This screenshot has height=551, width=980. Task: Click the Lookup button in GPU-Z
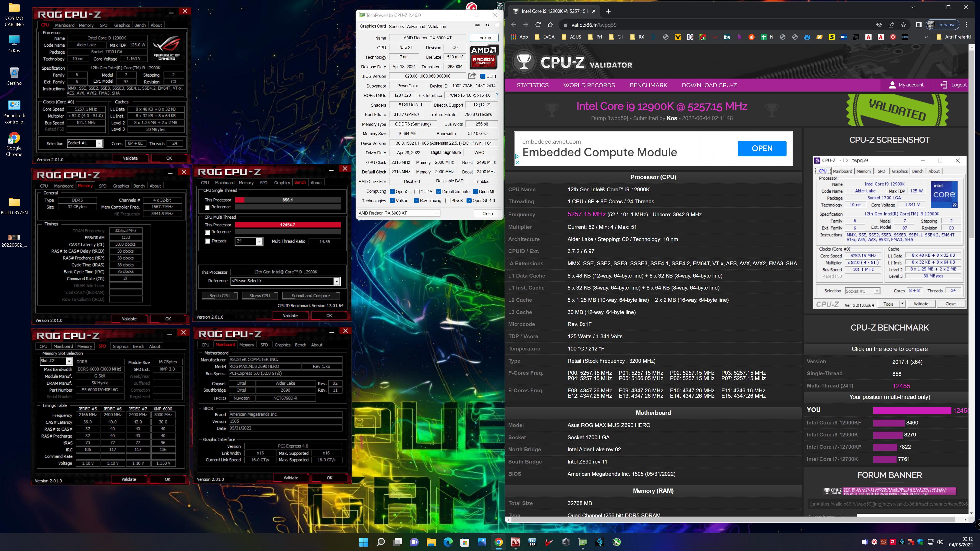(484, 38)
